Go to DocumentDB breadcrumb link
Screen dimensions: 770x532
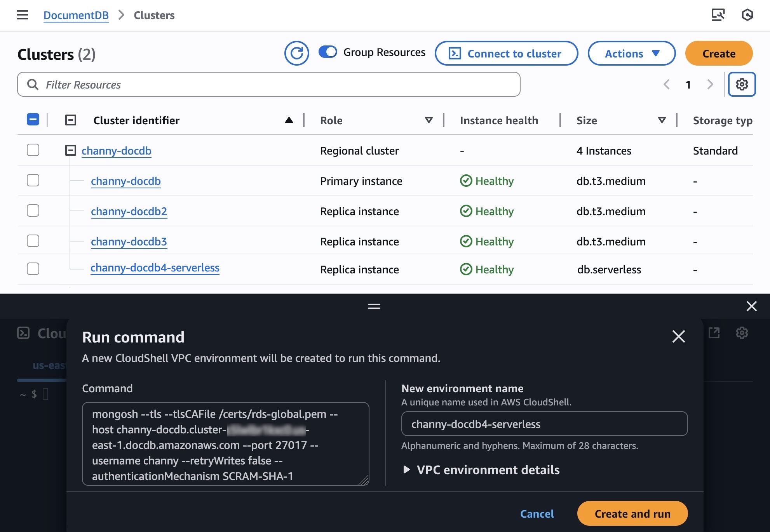[76, 15]
